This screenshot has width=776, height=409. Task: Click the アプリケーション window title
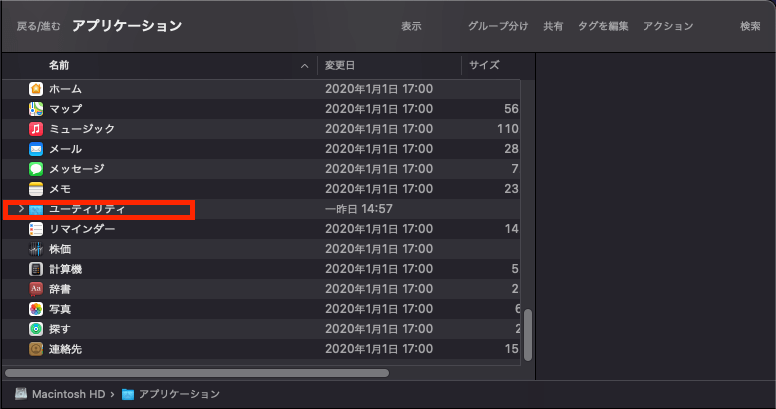click(x=127, y=26)
